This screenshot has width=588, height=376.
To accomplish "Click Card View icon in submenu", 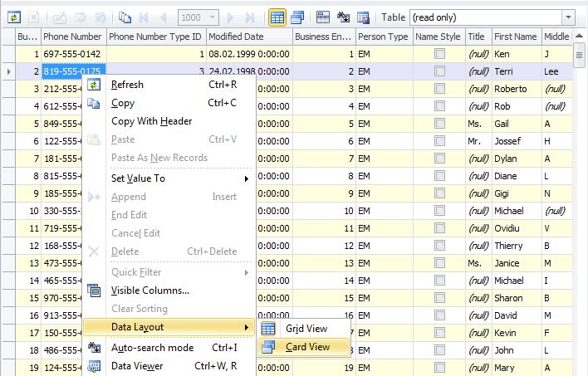I will pyautogui.click(x=268, y=347).
